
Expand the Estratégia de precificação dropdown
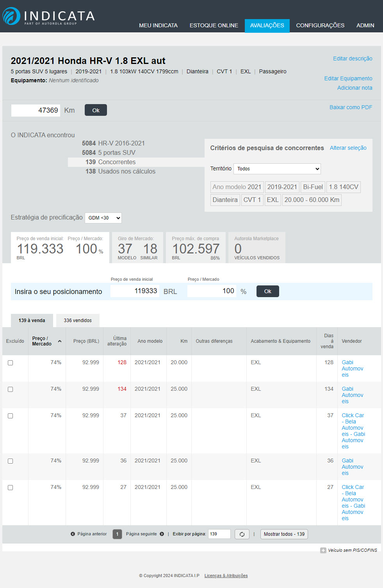(x=103, y=218)
